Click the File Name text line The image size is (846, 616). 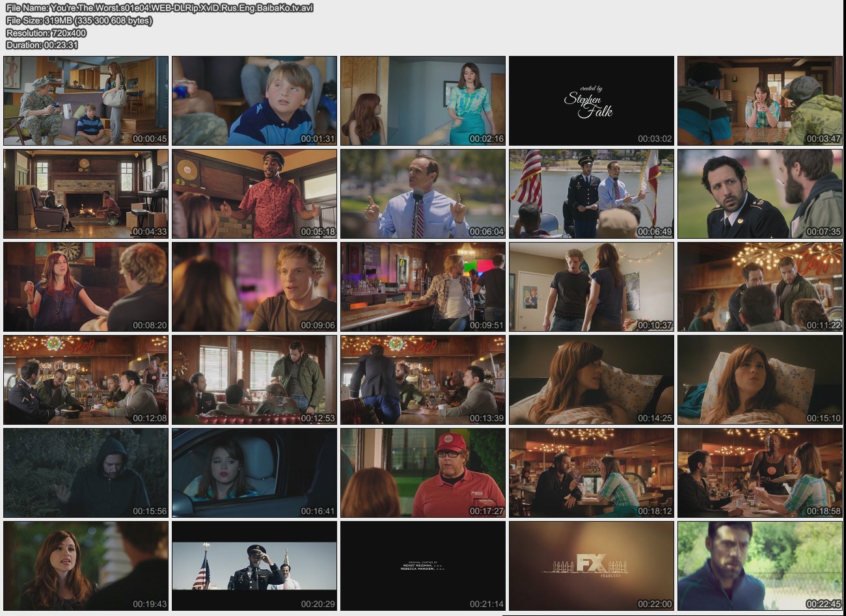coord(159,8)
